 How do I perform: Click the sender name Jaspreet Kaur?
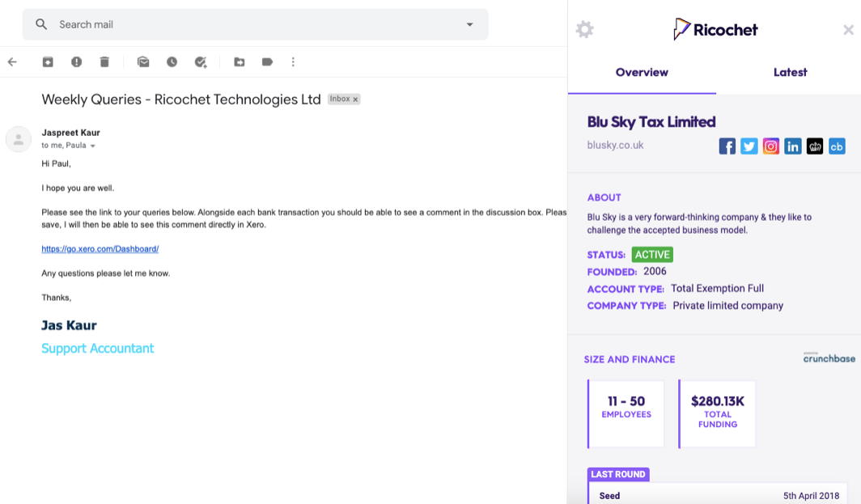(71, 133)
